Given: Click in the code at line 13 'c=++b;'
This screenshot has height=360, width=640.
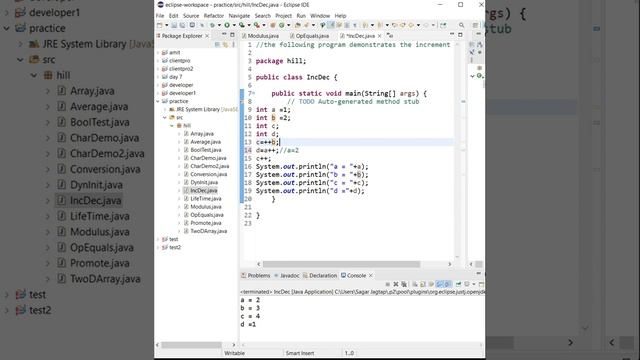Looking at the screenshot, I should [267, 142].
